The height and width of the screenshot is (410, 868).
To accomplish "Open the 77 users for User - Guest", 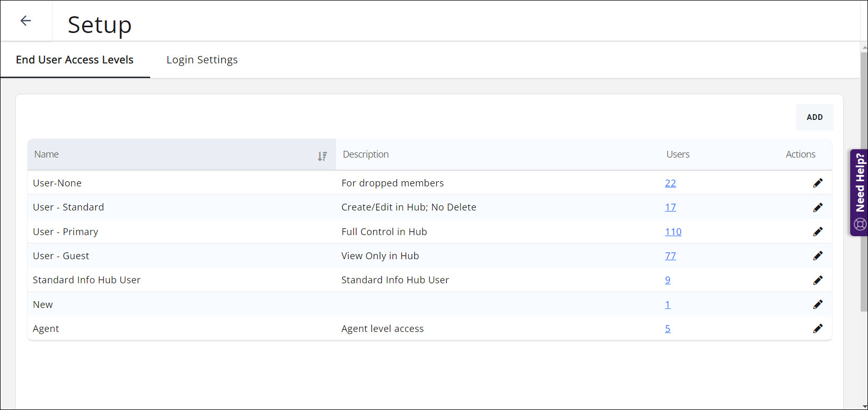I will pyautogui.click(x=670, y=256).
